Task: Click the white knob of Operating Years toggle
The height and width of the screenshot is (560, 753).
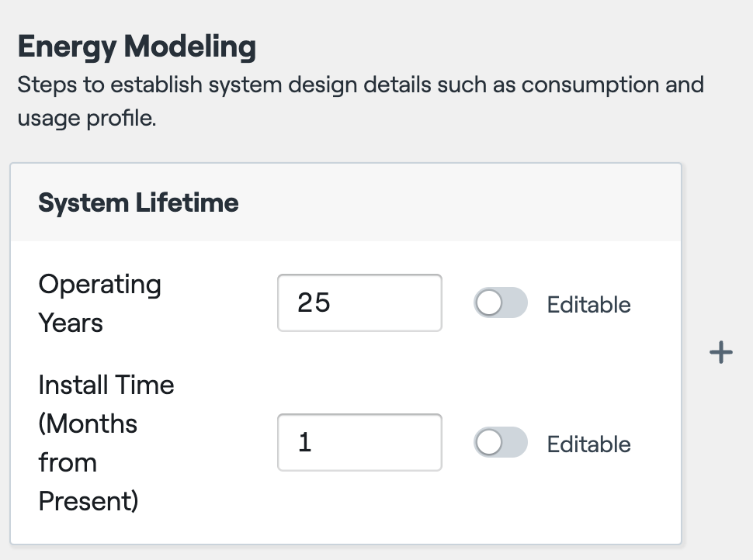Action: [x=490, y=303]
